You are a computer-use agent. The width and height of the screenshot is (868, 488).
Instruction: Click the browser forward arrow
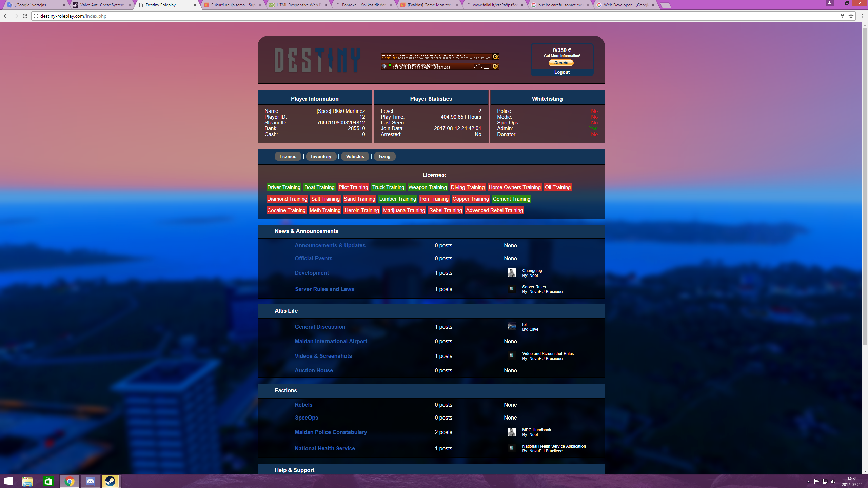tap(16, 16)
